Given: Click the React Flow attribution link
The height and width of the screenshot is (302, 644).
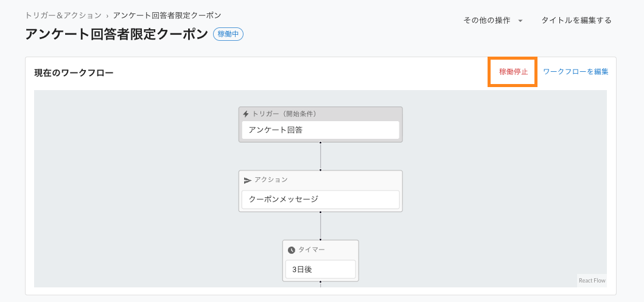Looking at the screenshot, I should (592, 281).
